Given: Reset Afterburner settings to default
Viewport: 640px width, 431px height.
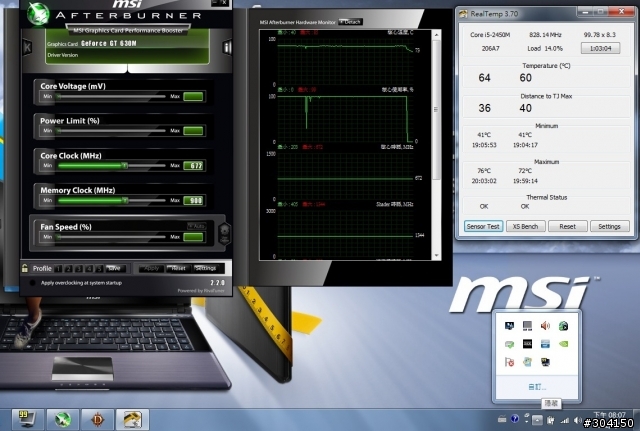Looking at the screenshot, I should [178, 268].
